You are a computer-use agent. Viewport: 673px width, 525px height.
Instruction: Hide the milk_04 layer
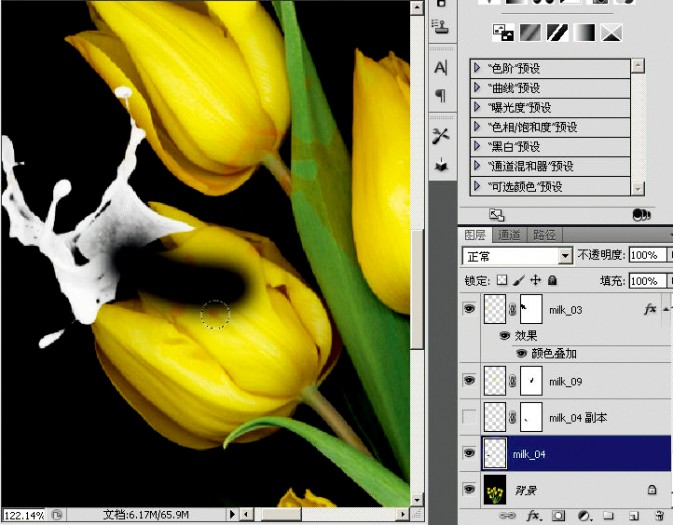pyautogui.click(x=469, y=453)
